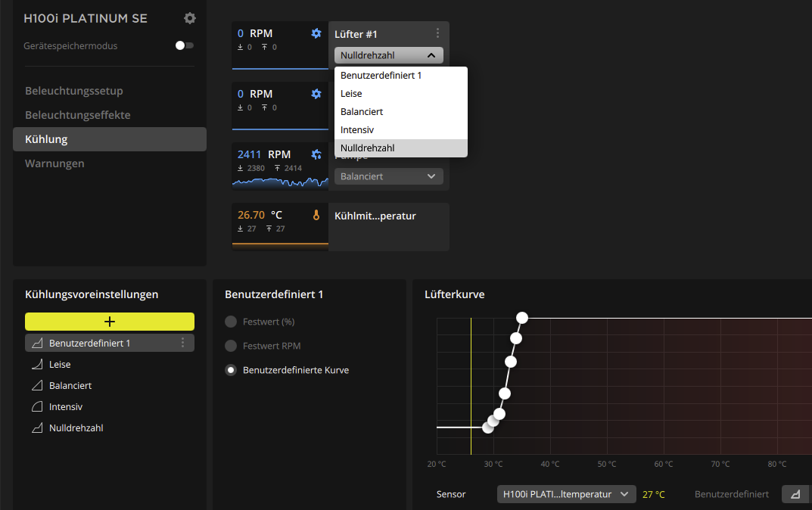Screen dimensions: 812x510
Task: Choose Intensiv from the dropdown list
Action: point(401,130)
